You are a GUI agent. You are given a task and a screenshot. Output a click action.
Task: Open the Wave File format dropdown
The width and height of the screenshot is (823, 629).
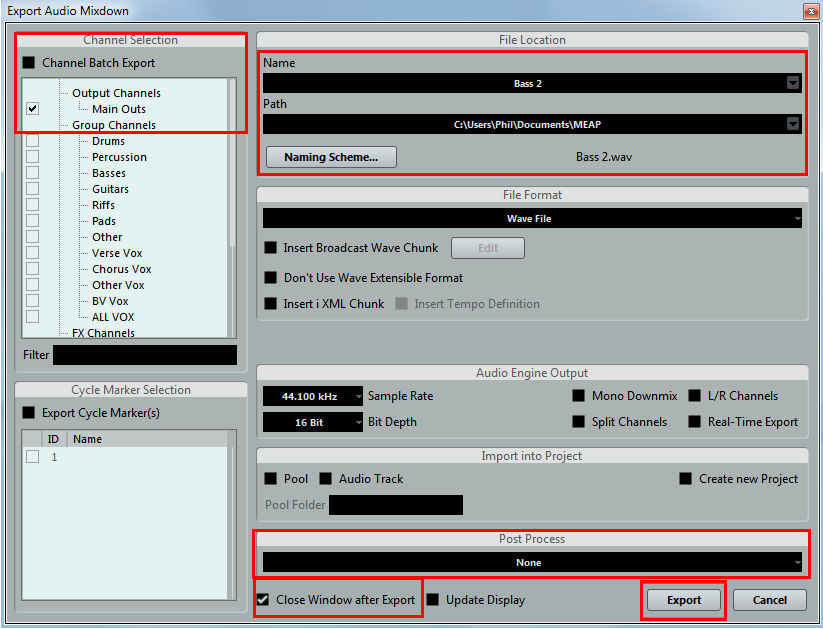tap(532, 218)
